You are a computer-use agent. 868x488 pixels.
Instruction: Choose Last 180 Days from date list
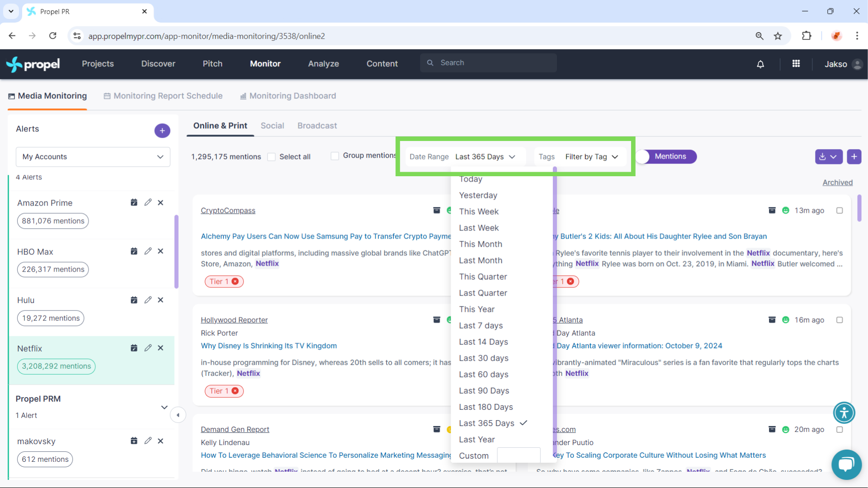pos(486,407)
